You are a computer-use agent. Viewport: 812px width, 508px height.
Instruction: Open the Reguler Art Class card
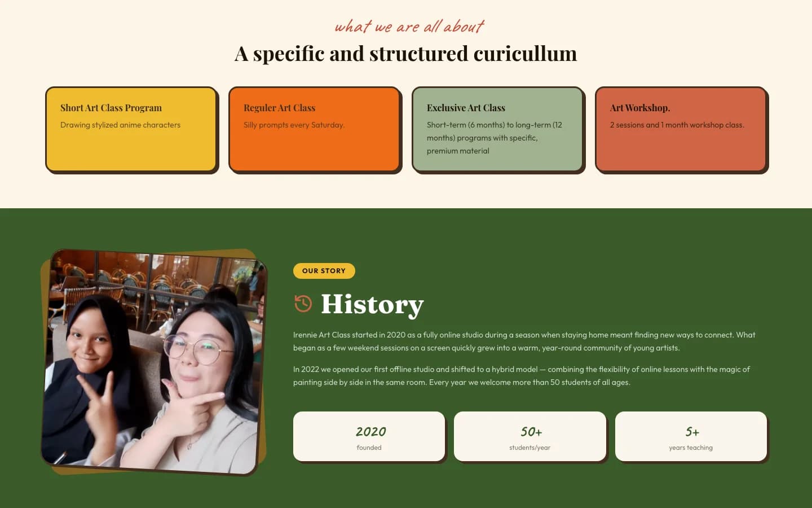tap(315, 130)
